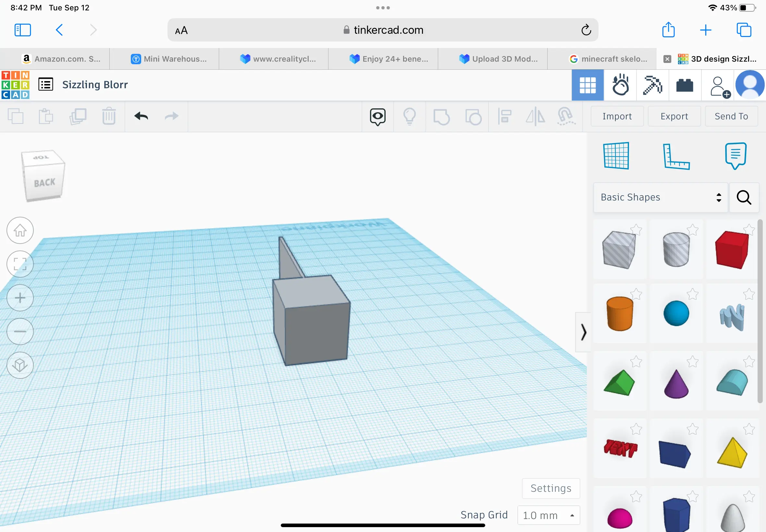Favorite the orange Cylinder shape star
766x532 pixels.
pos(636,294)
